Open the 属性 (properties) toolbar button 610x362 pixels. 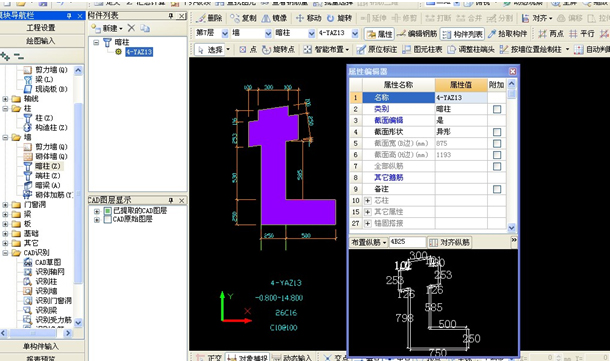pos(379,34)
